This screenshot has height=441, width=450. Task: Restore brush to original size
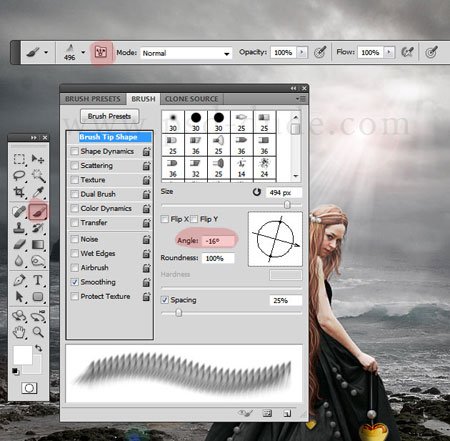256,192
